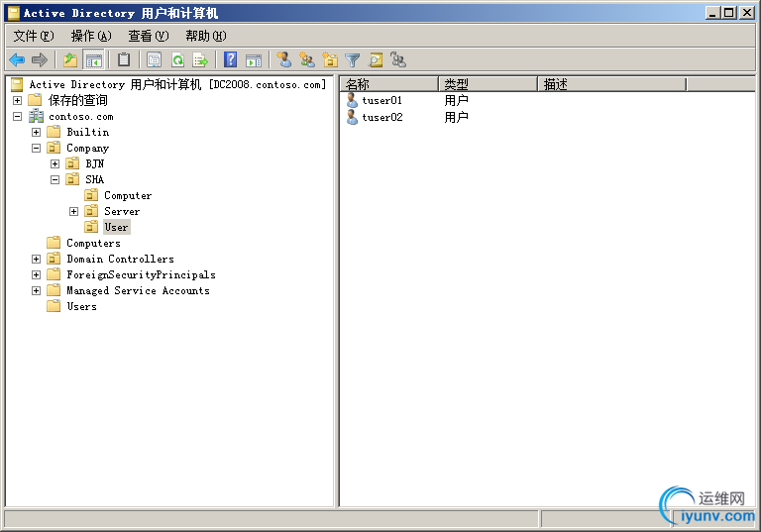The width and height of the screenshot is (761, 532).
Task: Sort by the 类型 column header
Action: [x=489, y=84]
